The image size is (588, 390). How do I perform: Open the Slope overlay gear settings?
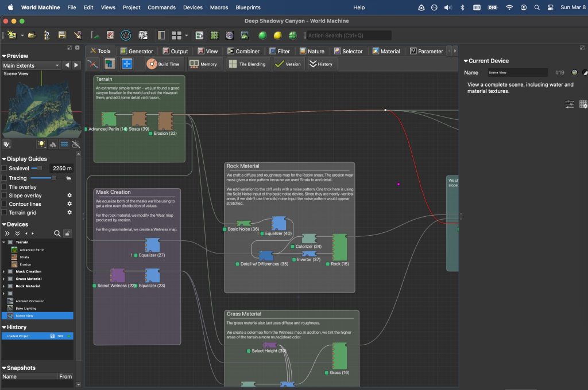tap(69, 196)
